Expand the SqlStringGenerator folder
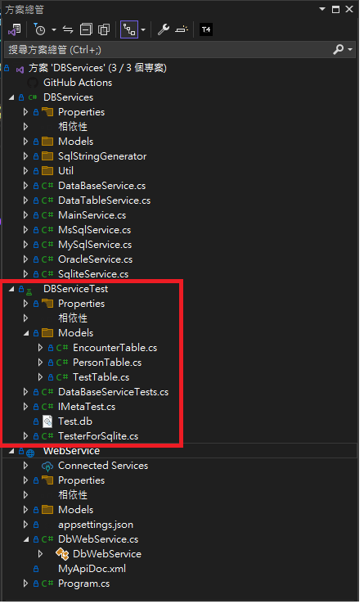364x604 pixels. [26, 156]
